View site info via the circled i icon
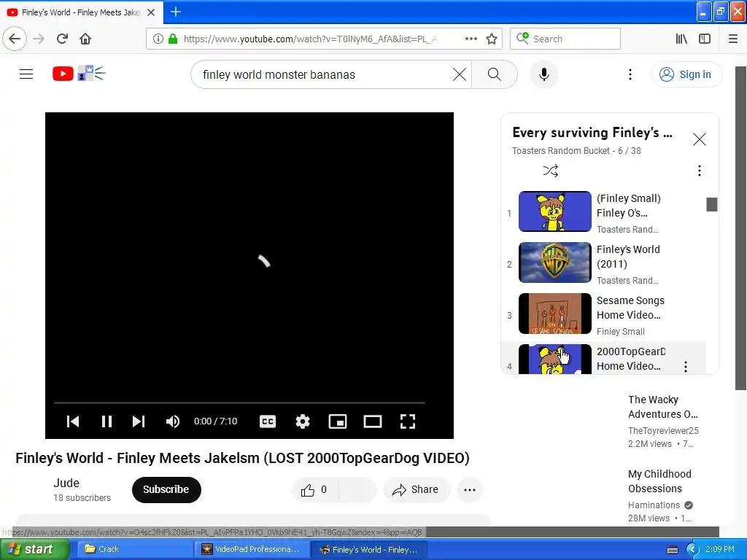This screenshot has width=747, height=560. (158, 39)
